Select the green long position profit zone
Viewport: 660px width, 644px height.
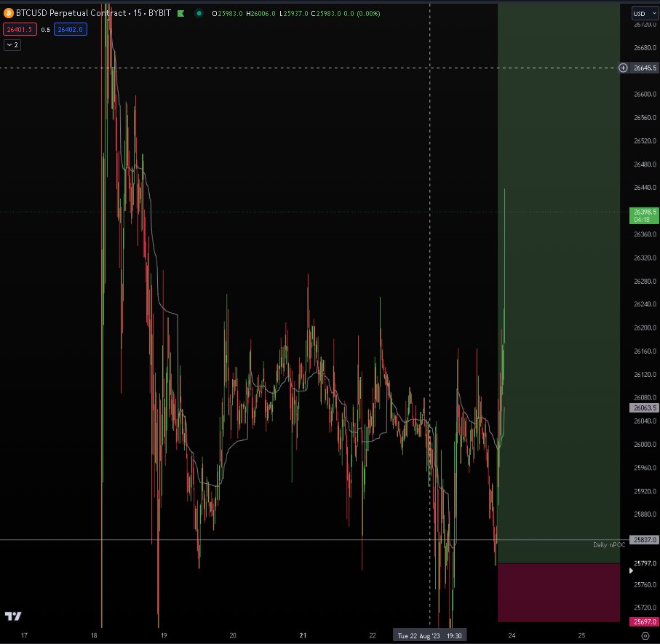pos(559,282)
